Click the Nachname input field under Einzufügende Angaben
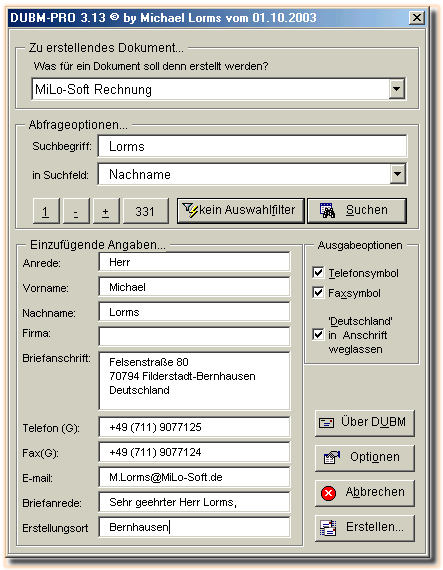This screenshot has height=570, width=443. pos(194,312)
